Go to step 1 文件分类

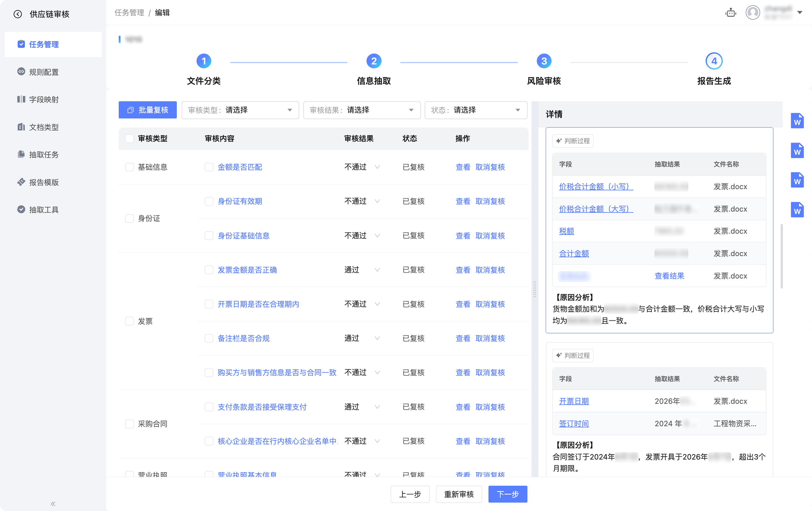(x=204, y=61)
